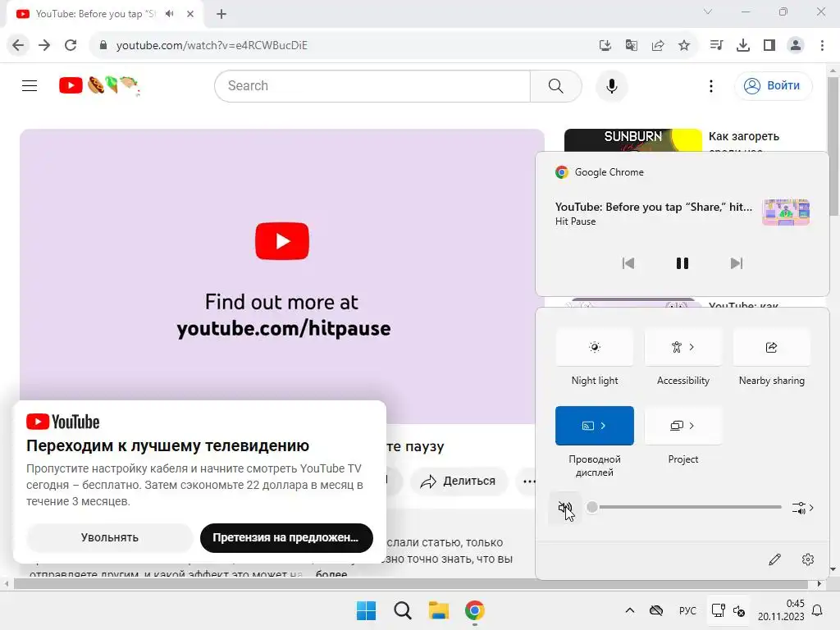Reload the YouTube page
This screenshot has height=630, width=840.
(71, 45)
